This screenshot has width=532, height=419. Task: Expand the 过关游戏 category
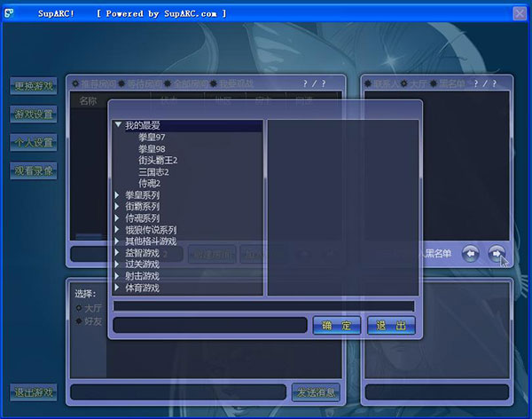pyautogui.click(x=117, y=265)
